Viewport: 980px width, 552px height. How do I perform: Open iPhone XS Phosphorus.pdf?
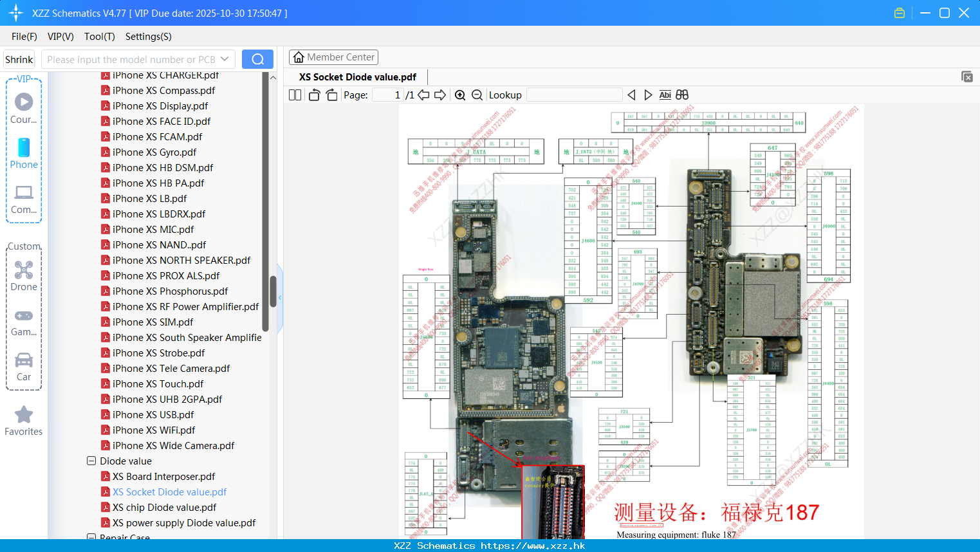[170, 291]
